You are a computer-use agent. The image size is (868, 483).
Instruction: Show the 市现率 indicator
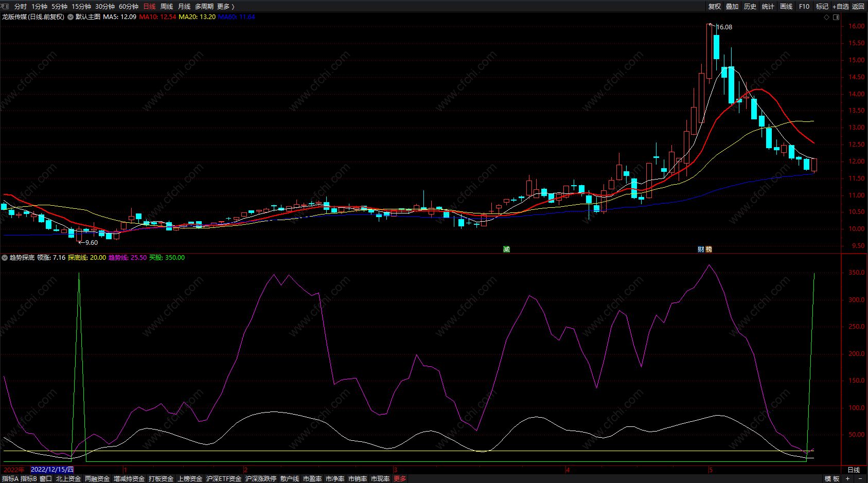click(380, 479)
